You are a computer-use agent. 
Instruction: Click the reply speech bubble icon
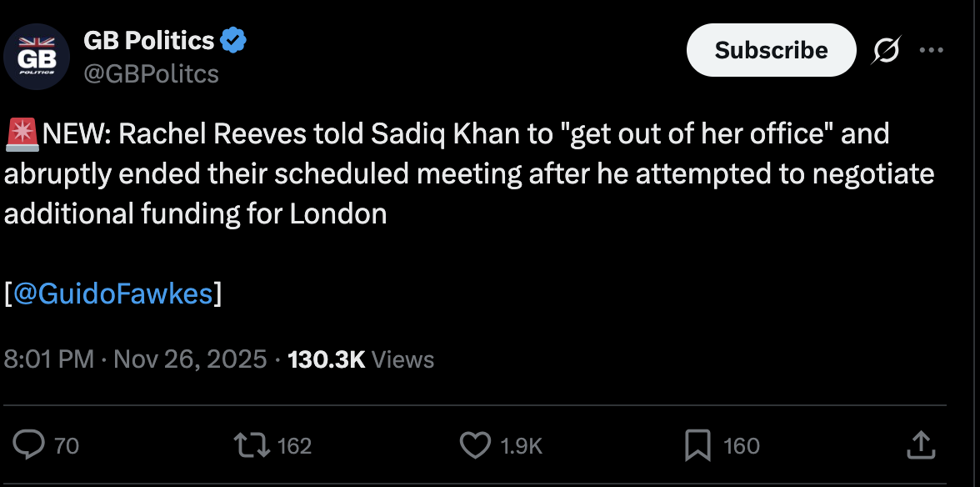[x=30, y=445]
